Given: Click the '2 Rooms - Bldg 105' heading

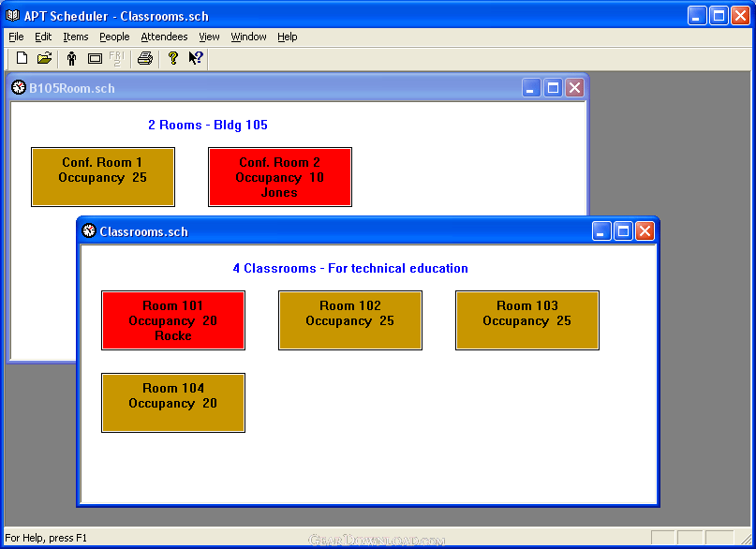Looking at the screenshot, I should point(208,125).
